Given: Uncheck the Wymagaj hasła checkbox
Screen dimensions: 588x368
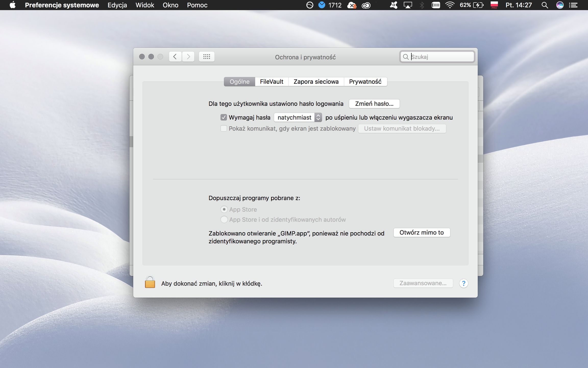Looking at the screenshot, I should [224, 118].
